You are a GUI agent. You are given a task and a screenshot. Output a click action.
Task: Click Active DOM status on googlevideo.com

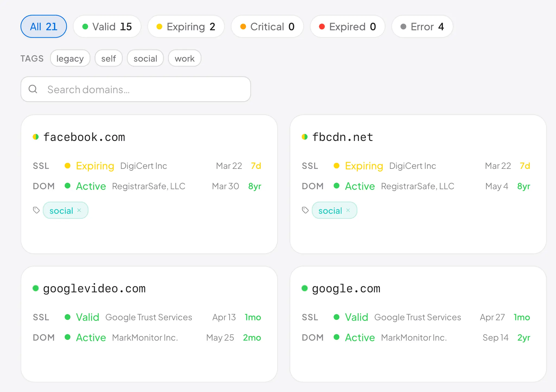coord(91,337)
